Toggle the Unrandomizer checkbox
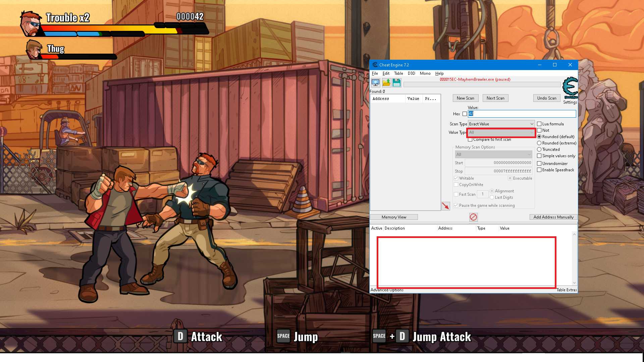Image resolution: width=644 pixels, height=362 pixels. coord(539,164)
